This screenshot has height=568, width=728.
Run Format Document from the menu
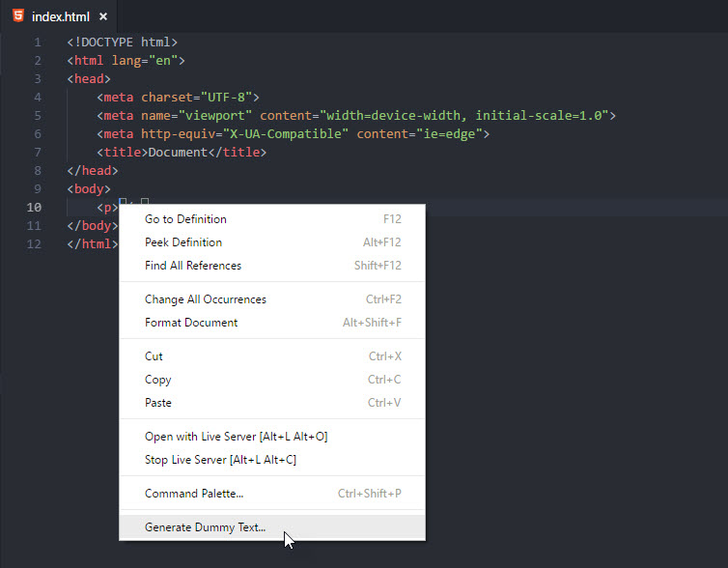(272, 323)
